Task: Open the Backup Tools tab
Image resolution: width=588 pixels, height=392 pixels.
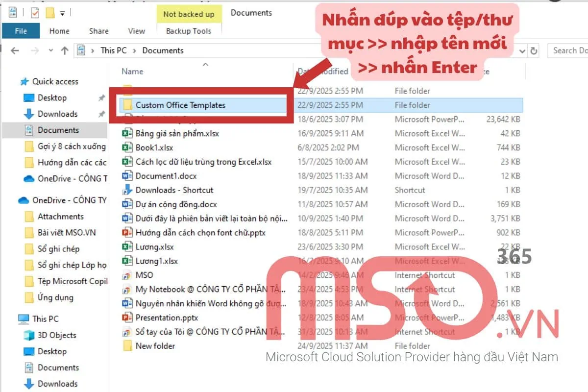Action: (189, 31)
